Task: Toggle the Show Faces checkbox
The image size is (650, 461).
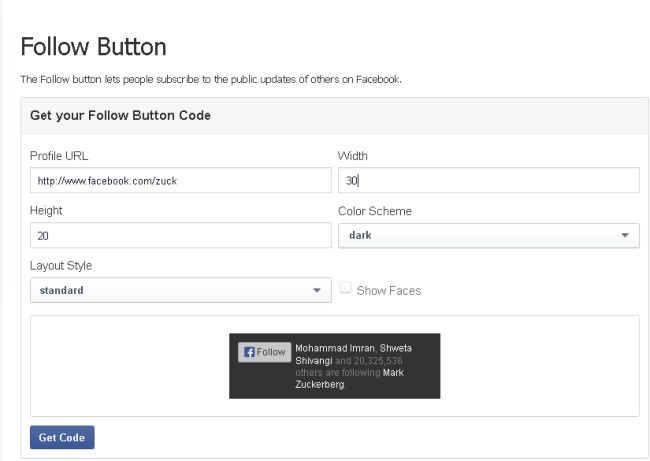Action: pos(345,288)
